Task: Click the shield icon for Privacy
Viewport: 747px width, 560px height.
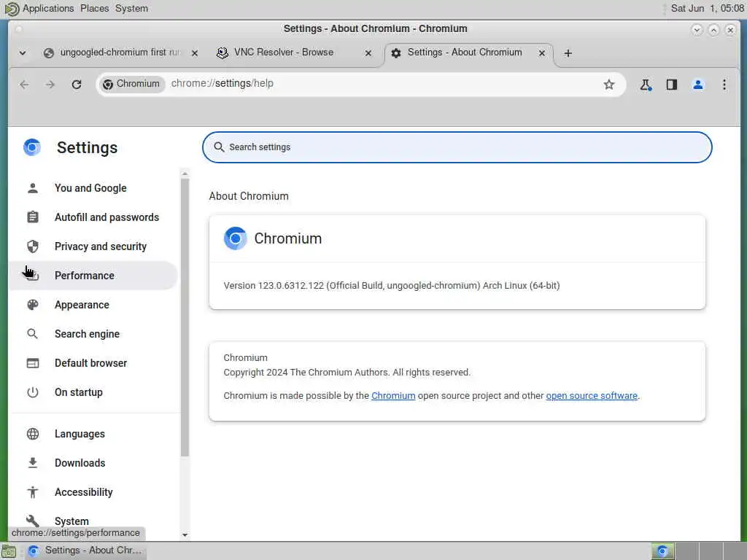Action: click(32, 246)
